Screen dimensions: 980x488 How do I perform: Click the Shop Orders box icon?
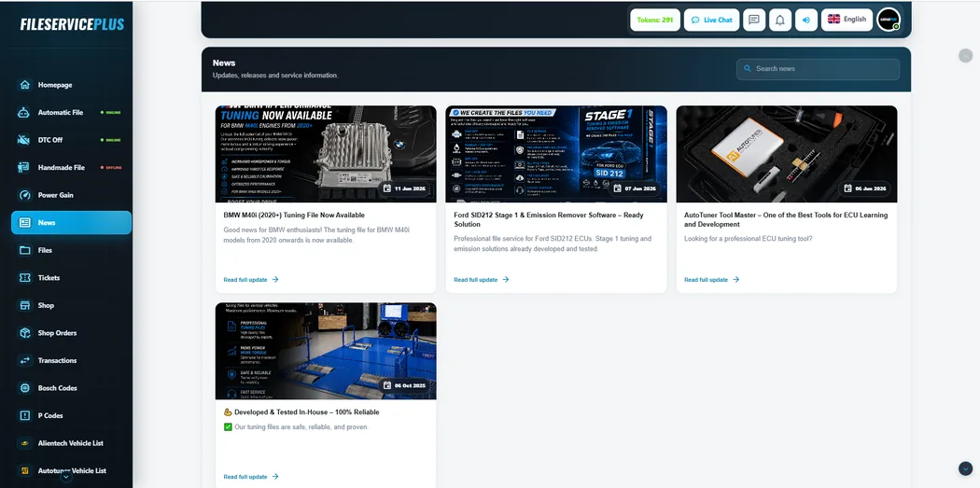point(25,333)
